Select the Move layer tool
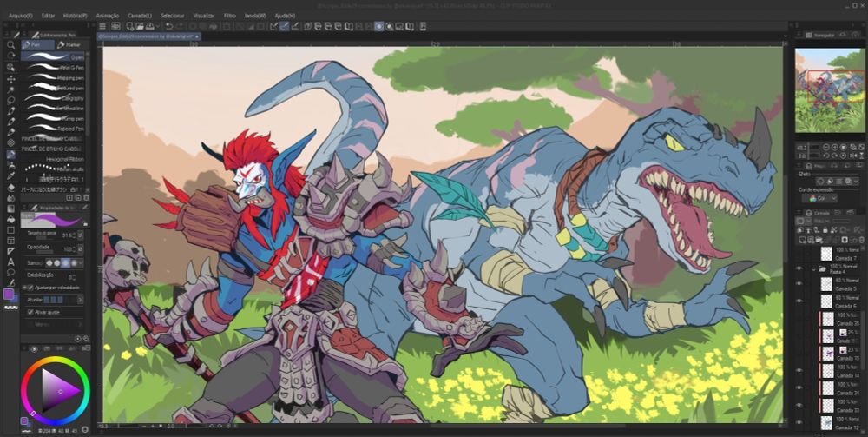 click(x=10, y=79)
